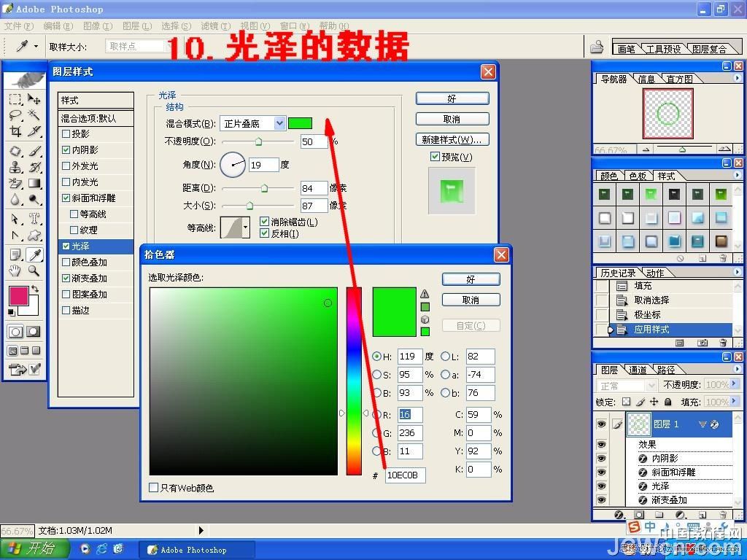747x560 pixels.
Task: Select the Magic Wand tool
Action: tap(34, 114)
